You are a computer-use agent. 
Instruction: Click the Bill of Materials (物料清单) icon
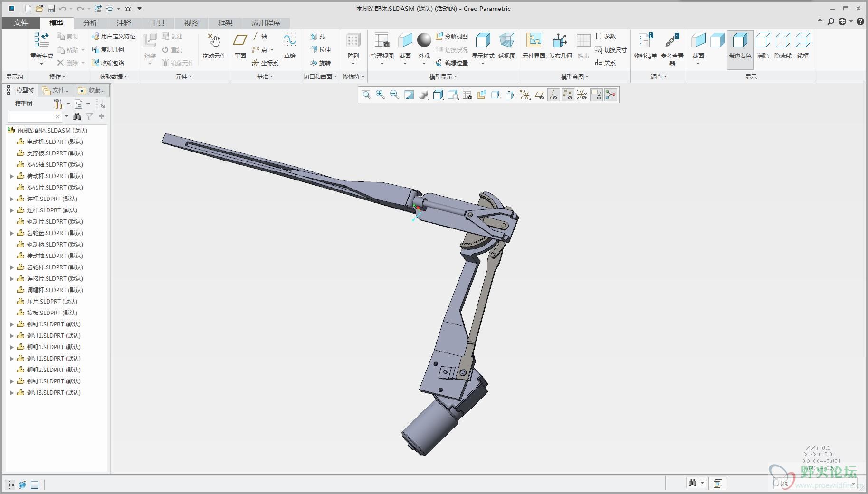(645, 41)
